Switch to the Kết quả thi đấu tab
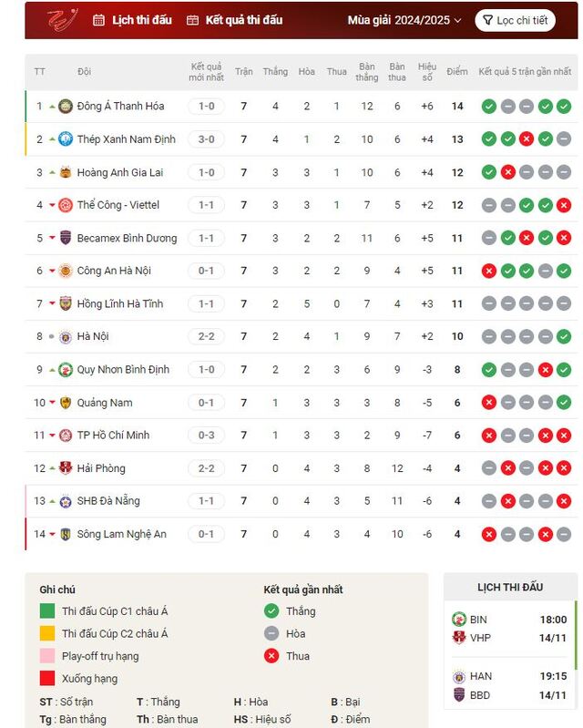 click(x=234, y=20)
